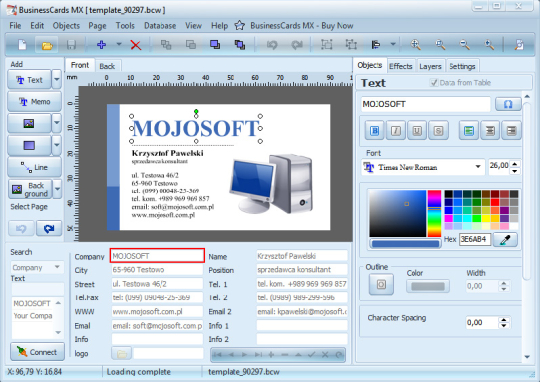Click the star Buy Now icon
The width and height of the screenshot is (540, 382).
[239, 25]
